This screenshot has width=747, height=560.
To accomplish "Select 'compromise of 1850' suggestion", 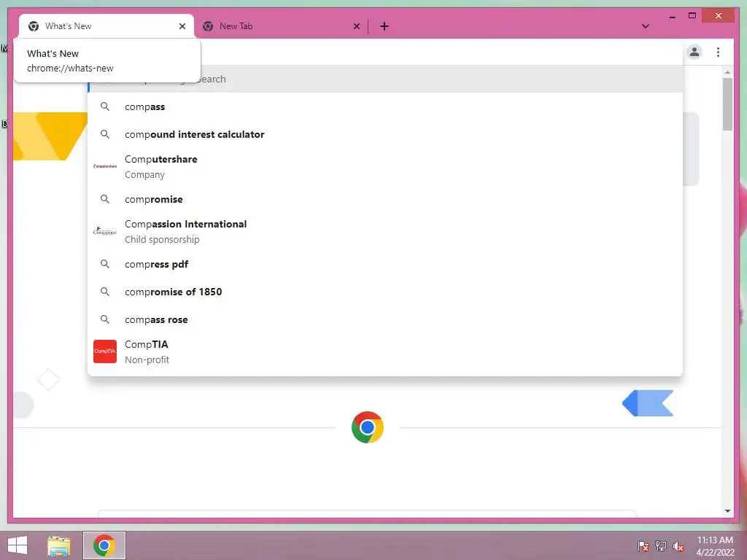I will tap(385, 292).
